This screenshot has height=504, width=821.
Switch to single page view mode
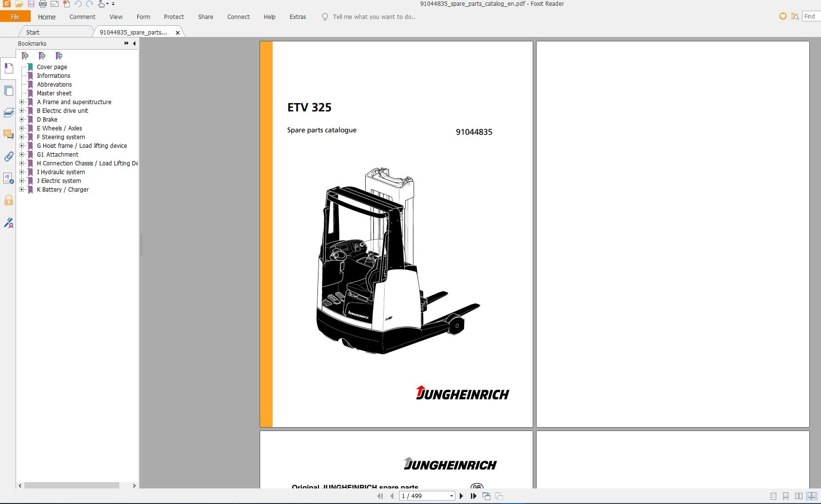tap(774, 496)
